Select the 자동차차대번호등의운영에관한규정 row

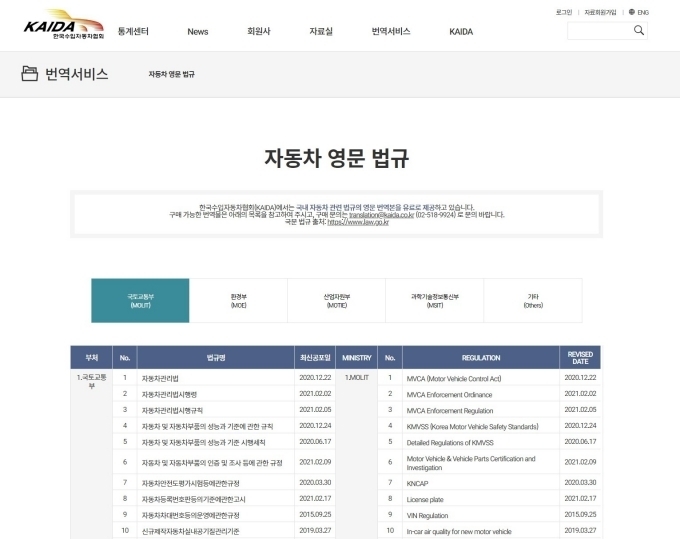click(190, 516)
